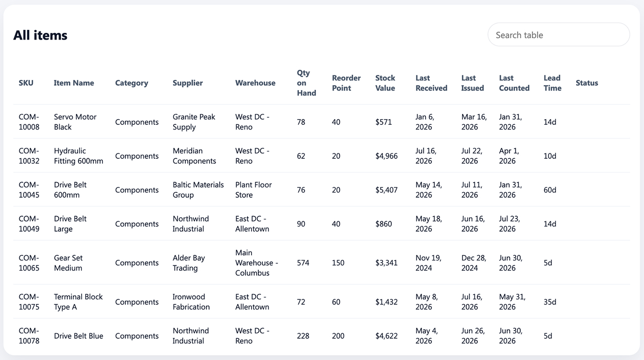
Task: Select the Hydraulic Fitting 600mm row
Action: tap(321, 156)
